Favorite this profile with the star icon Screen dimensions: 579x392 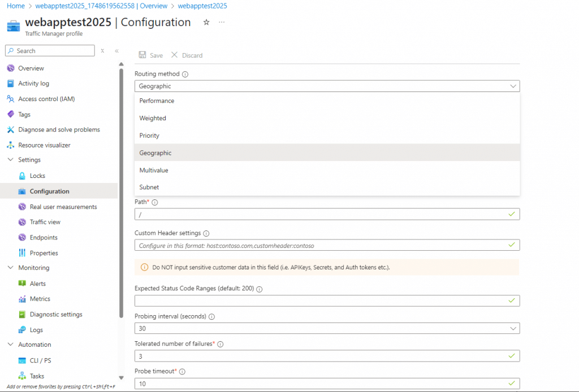206,22
